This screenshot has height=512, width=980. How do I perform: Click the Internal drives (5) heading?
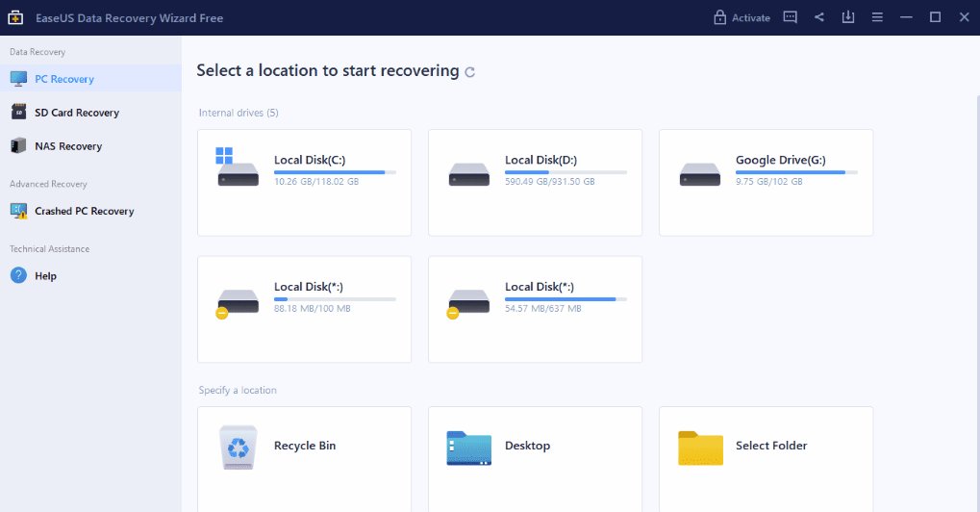(239, 113)
